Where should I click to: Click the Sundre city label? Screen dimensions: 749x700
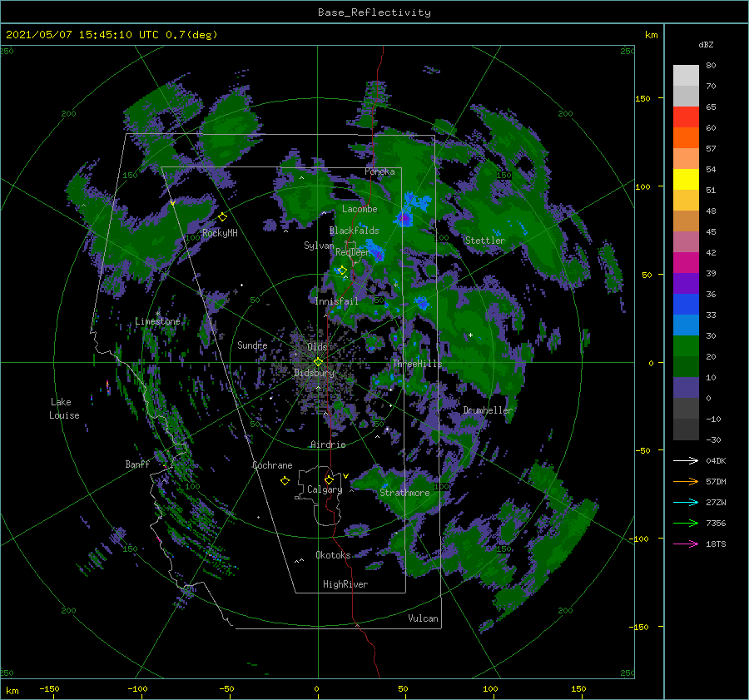(x=252, y=345)
